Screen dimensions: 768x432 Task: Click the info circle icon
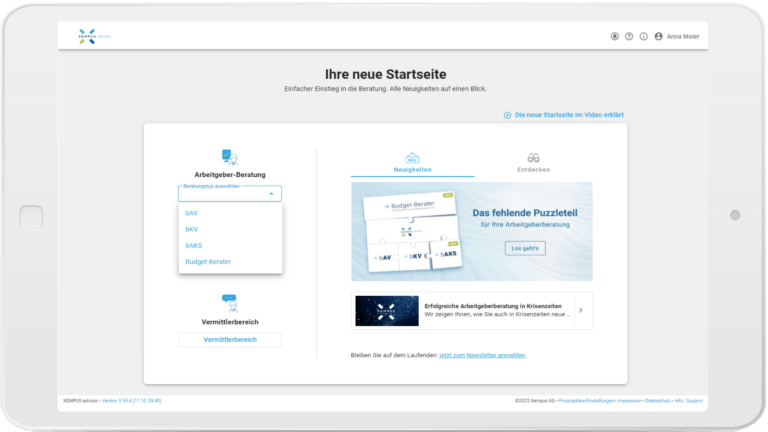click(x=644, y=36)
